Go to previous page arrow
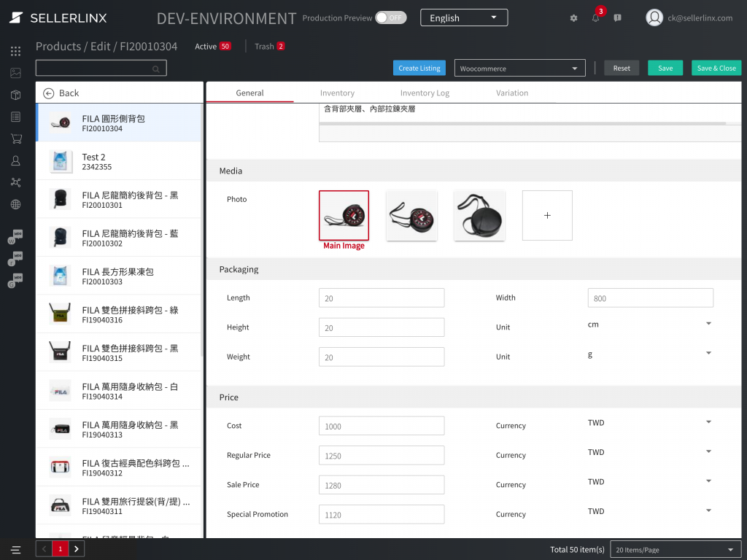Screen dimensions: 747x560 pos(44,549)
